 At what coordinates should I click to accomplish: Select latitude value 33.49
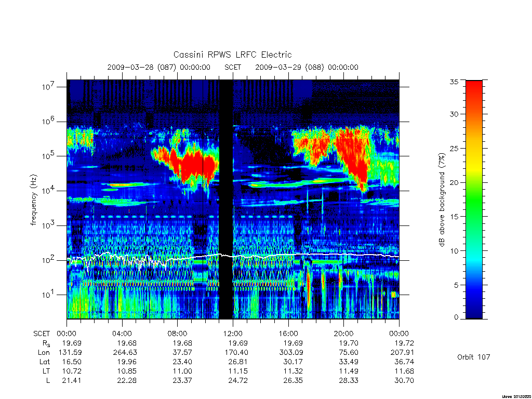pos(349,362)
